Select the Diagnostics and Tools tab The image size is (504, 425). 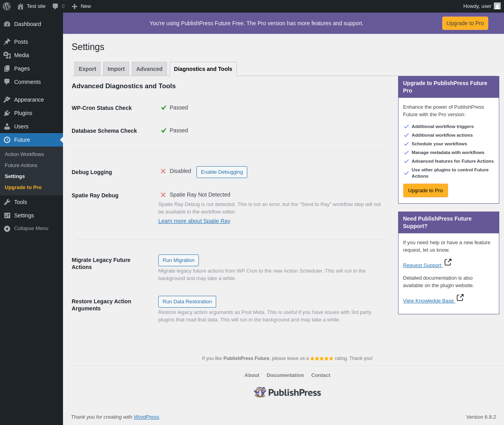203,69
